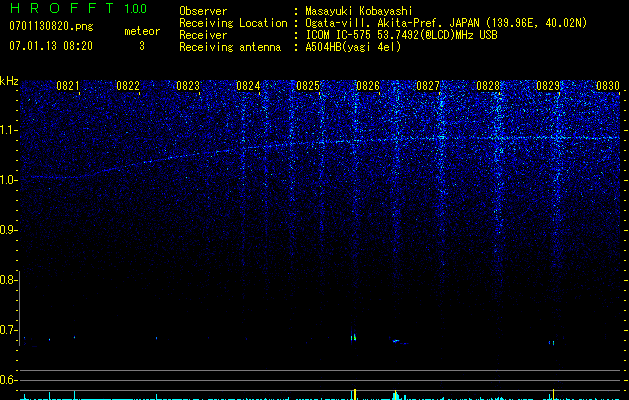This screenshot has width=629, height=400.
Task: Click the yellow marker on bottom strip
Action: click(355, 394)
